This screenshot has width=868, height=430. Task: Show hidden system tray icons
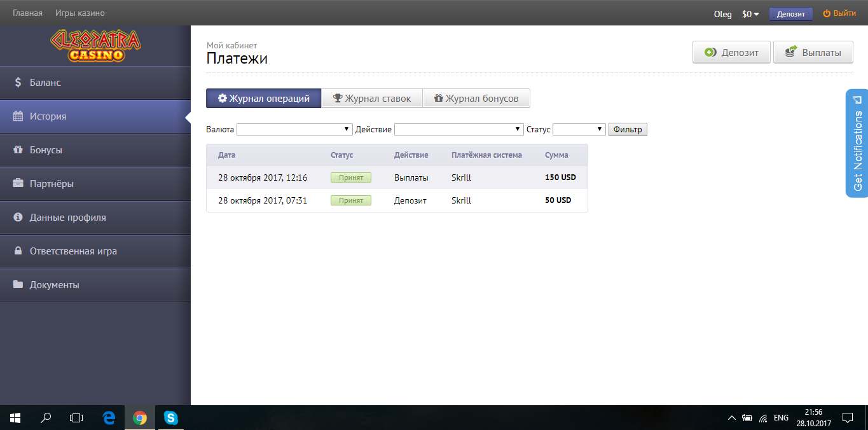pos(731,418)
